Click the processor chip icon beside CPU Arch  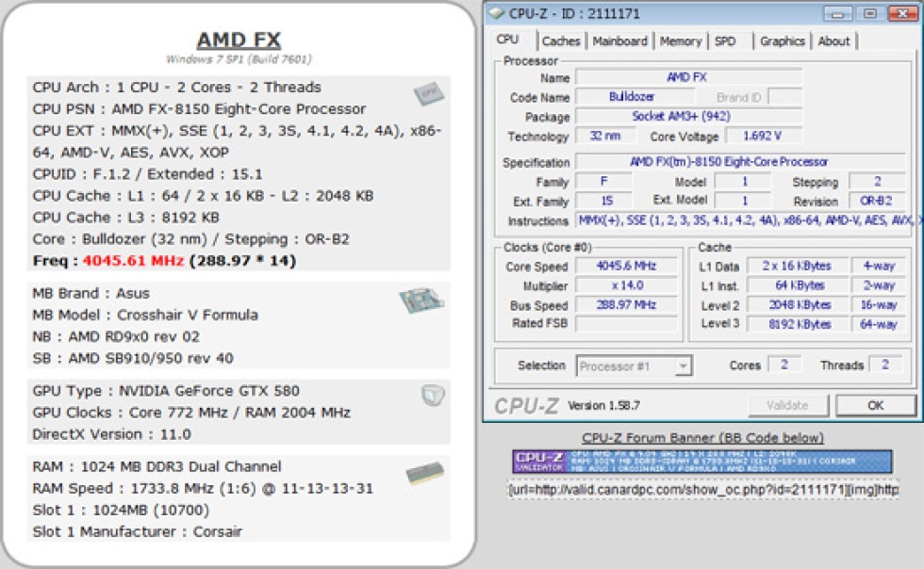tap(430, 92)
